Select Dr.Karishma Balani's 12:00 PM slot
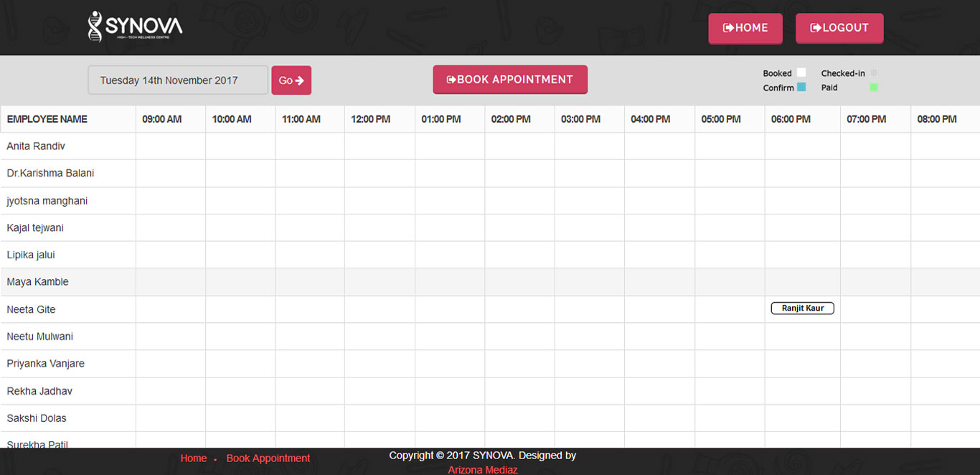The image size is (980, 475). (380, 174)
